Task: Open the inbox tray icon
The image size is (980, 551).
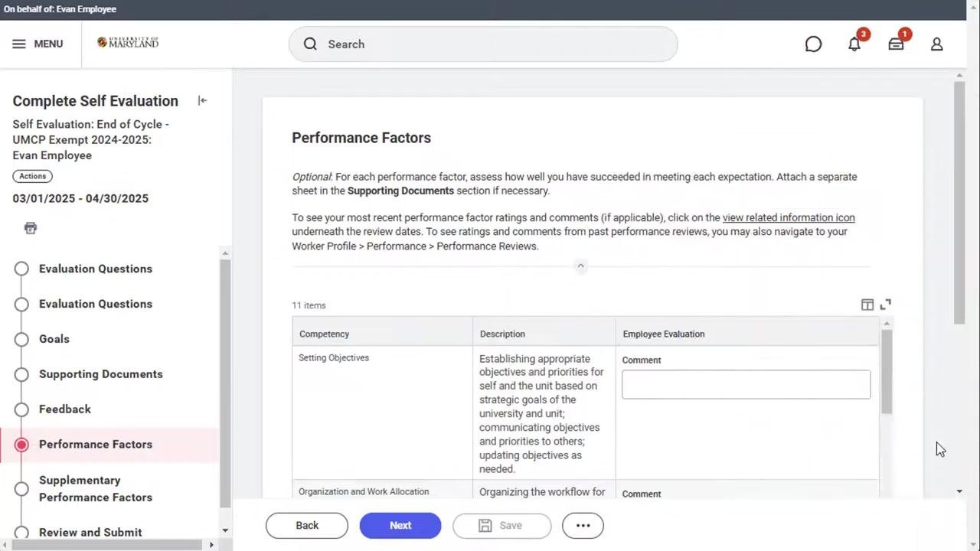Action: (x=896, y=44)
